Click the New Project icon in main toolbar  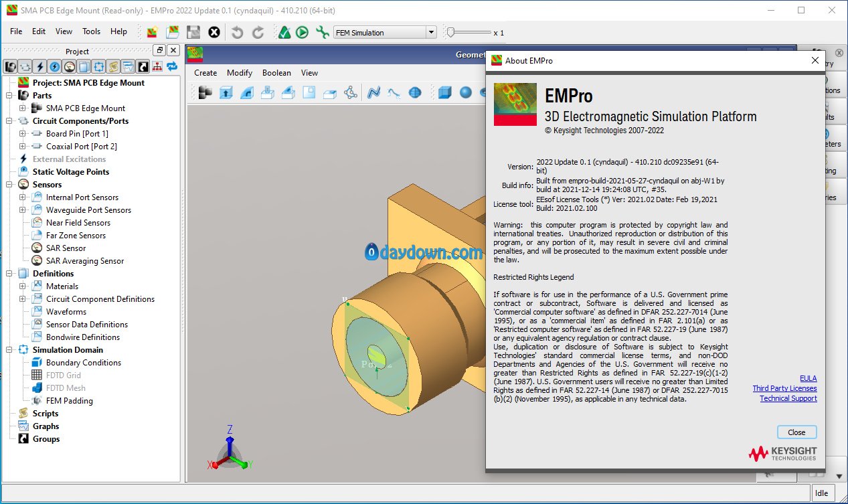click(x=153, y=32)
